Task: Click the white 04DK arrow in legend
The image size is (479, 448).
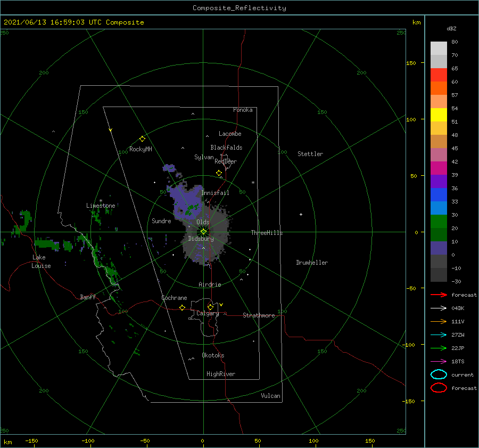Action: click(x=439, y=308)
